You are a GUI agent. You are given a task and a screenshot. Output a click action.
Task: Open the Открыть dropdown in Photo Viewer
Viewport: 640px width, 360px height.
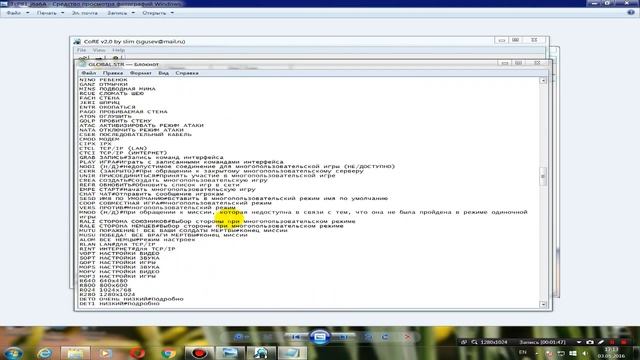point(158,13)
